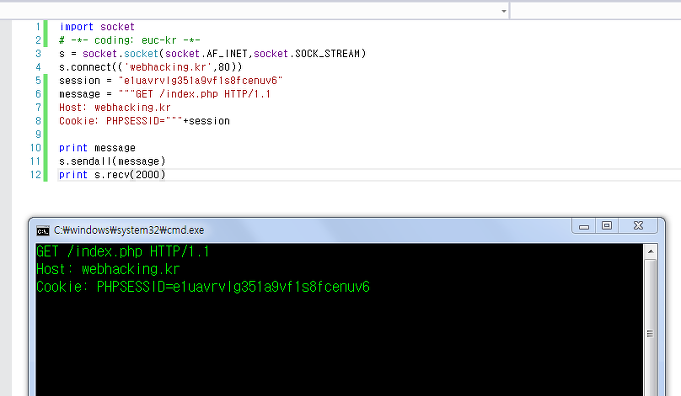Click the 'print s.recv(2000)' code line
Image resolution: width=681 pixels, height=396 pixels.
pyautogui.click(x=112, y=175)
